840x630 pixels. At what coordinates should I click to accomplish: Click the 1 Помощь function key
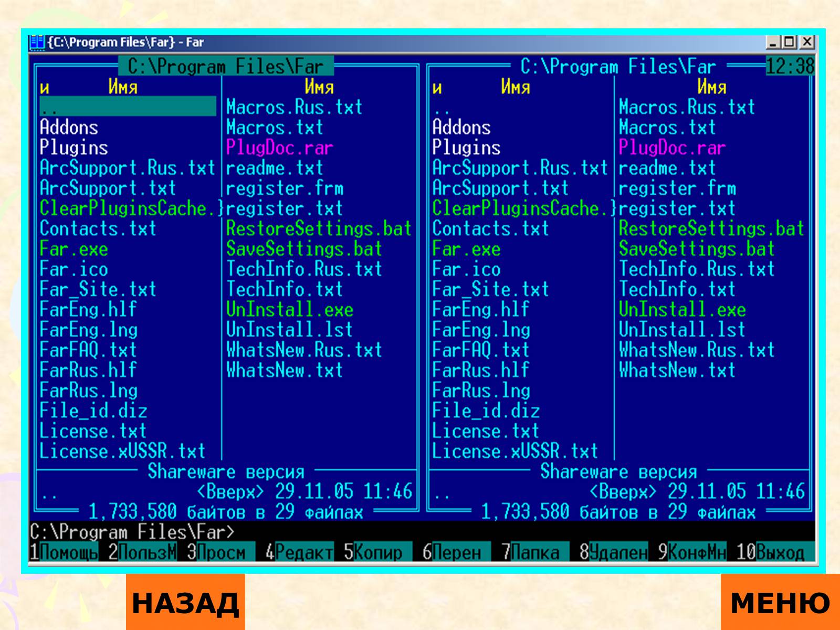(64, 552)
